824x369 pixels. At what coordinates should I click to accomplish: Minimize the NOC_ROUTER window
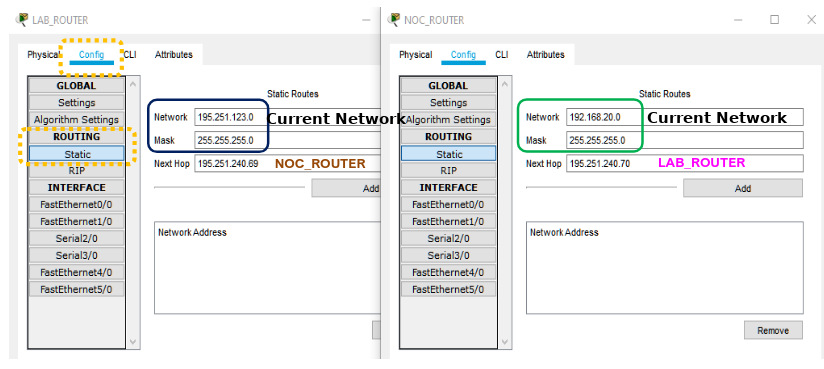[738, 20]
